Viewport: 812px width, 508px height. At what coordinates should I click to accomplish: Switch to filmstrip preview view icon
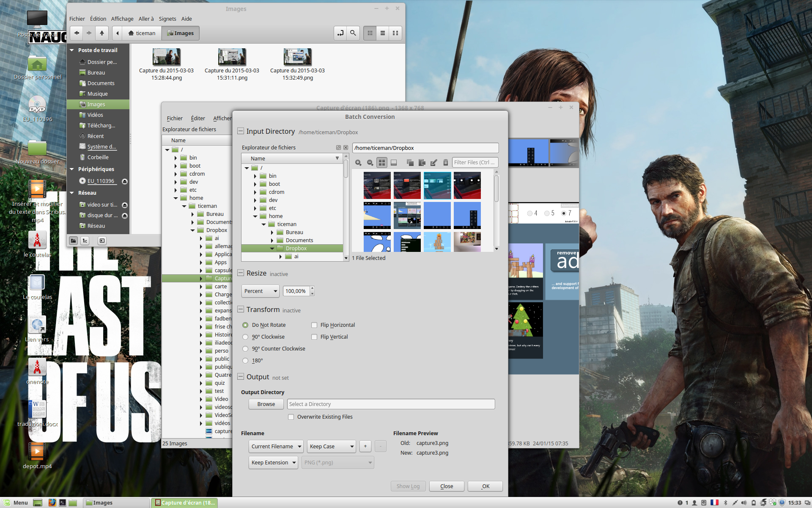pos(394,163)
